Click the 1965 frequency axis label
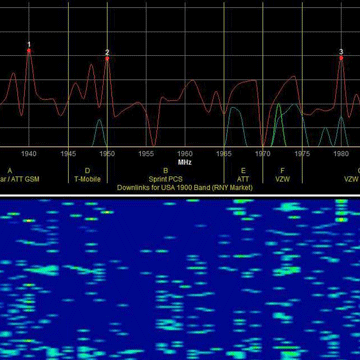360x360 pixels. (224, 154)
